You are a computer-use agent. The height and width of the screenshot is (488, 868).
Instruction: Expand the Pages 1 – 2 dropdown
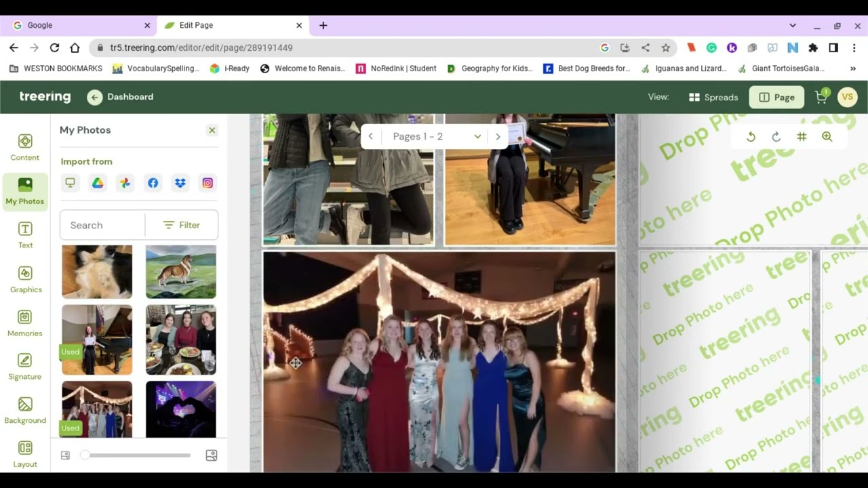click(437, 137)
